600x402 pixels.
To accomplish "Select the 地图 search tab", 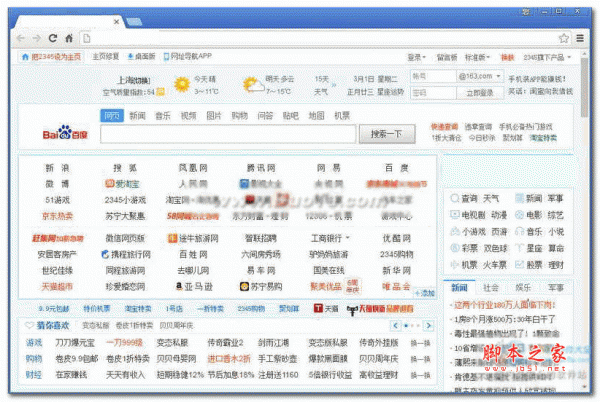I will pos(316,116).
